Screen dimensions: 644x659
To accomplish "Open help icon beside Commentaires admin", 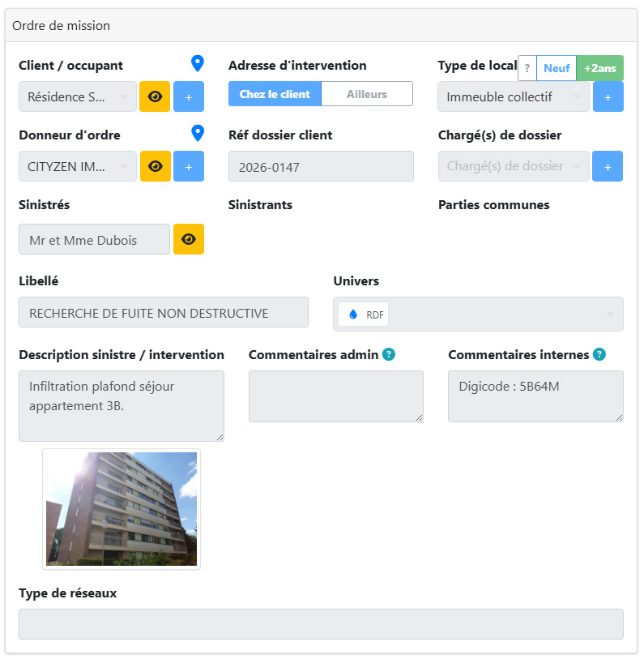I will (389, 355).
